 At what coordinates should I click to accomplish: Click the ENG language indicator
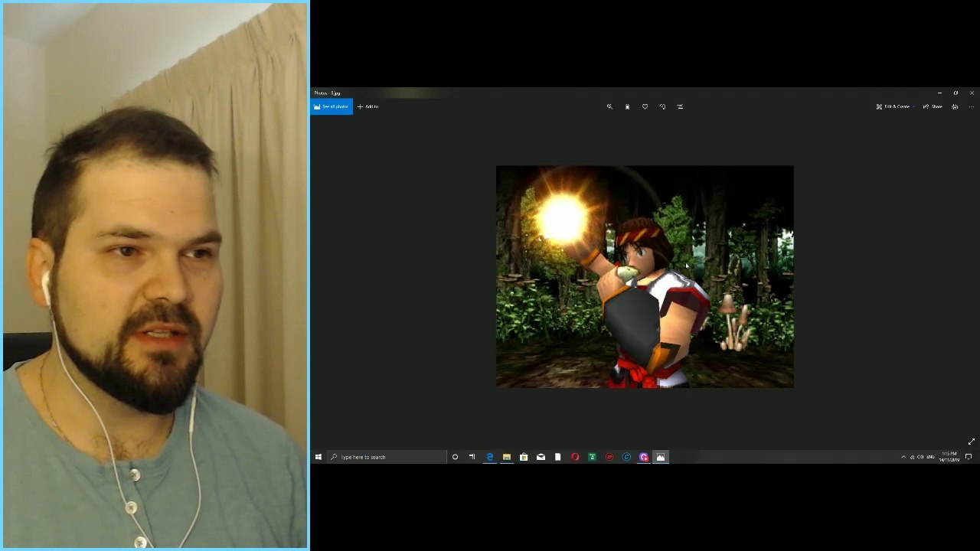pyautogui.click(x=931, y=457)
